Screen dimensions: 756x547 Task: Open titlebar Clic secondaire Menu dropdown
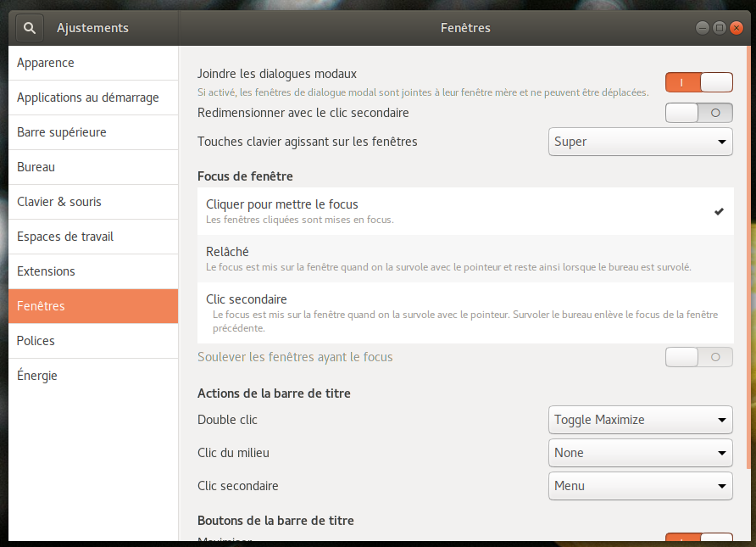(640, 486)
